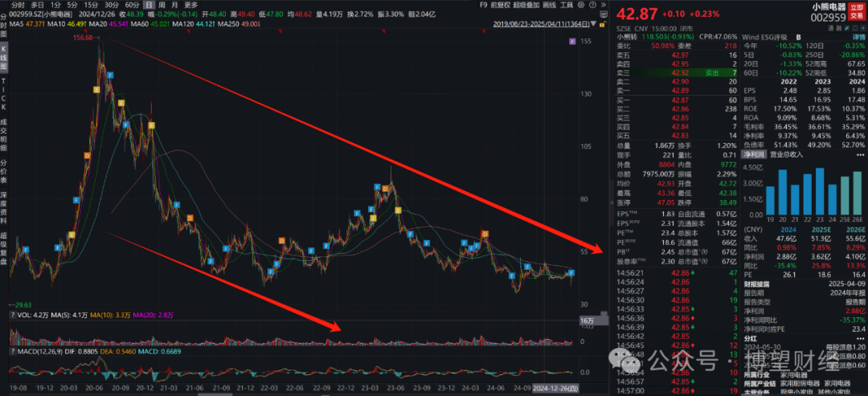The image size is (868, 396).
Task: Click the 财报披露 2025-04-09 row
Action: (x=804, y=285)
